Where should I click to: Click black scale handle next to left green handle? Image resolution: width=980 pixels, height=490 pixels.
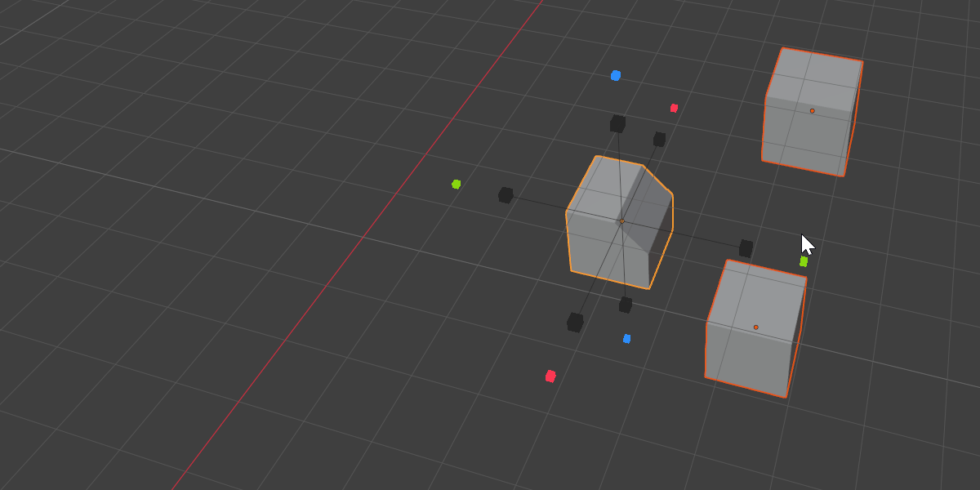pos(506,195)
